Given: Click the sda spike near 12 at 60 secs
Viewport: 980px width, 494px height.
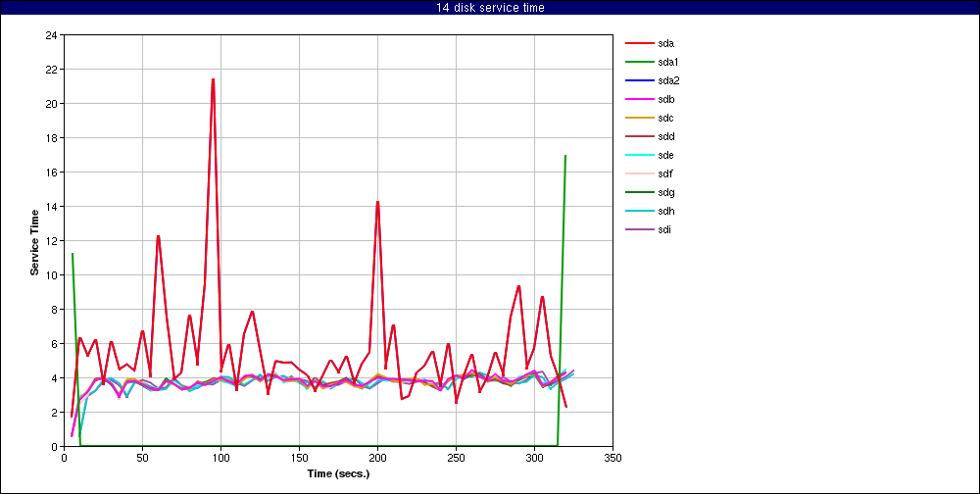Looking at the screenshot, I should (x=158, y=236).
